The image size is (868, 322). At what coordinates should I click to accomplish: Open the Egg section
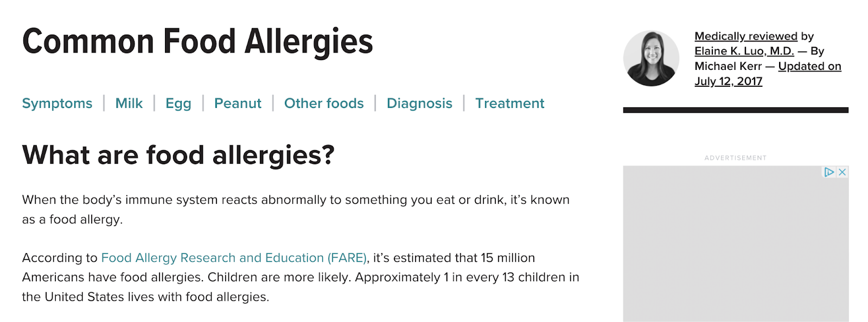[179, 103]
